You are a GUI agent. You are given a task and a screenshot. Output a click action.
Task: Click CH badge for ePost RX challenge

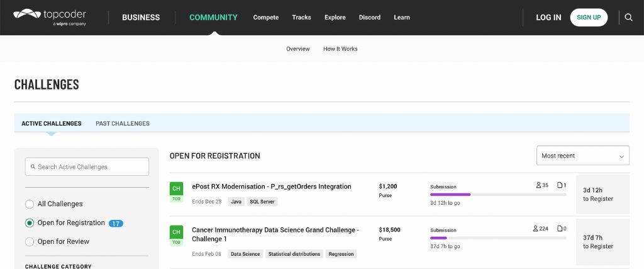176,188
